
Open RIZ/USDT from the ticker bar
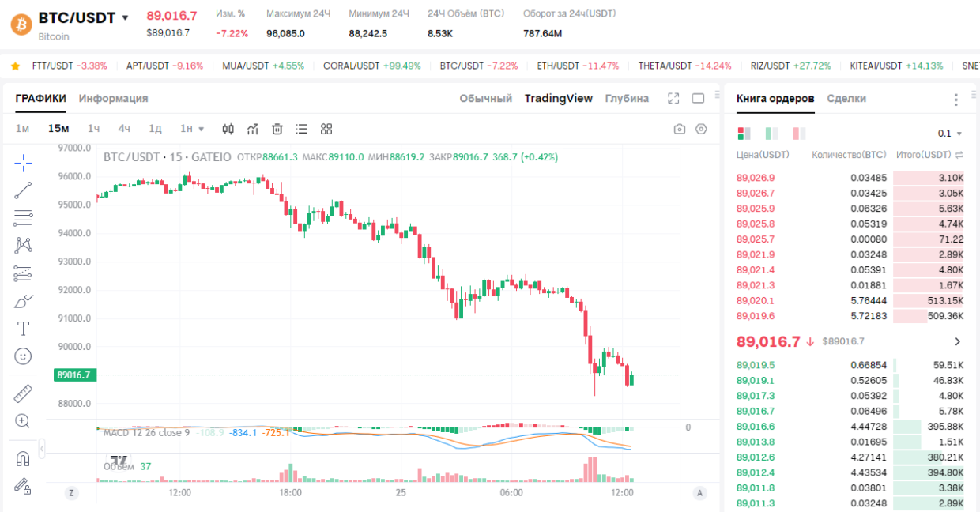(x=791, y=66)
